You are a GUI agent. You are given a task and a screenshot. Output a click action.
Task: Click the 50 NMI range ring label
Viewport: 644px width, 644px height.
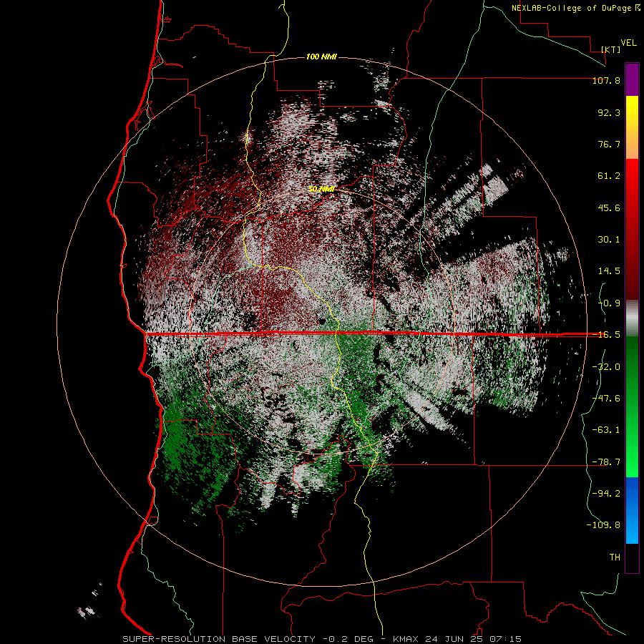click(x=321, y=189)
